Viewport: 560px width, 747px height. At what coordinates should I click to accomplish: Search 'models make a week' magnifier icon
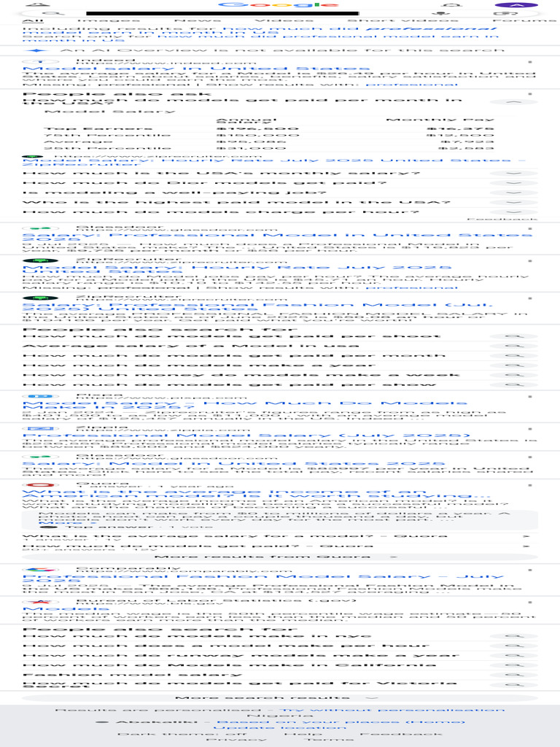point(514,375)
